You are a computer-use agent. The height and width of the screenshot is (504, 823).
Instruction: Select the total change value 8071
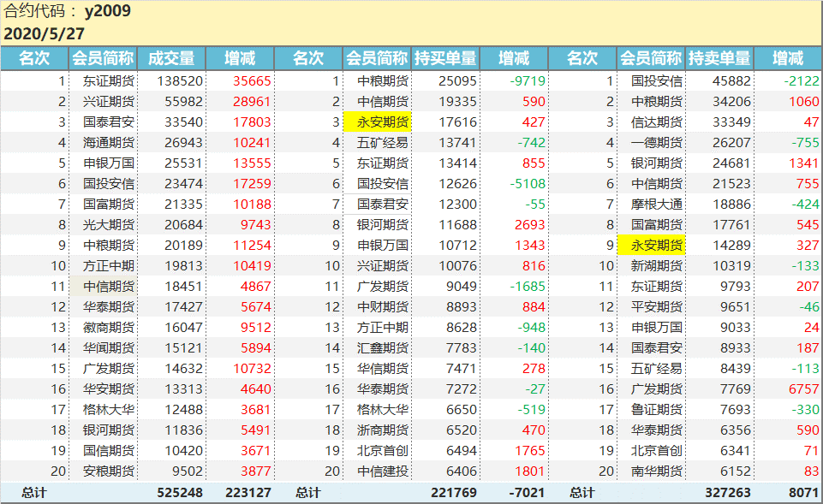click(x=803, y=493)
